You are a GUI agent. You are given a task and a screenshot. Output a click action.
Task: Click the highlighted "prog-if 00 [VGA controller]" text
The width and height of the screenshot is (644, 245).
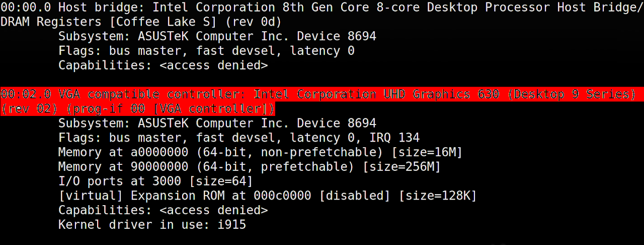[x=174, y=109]
